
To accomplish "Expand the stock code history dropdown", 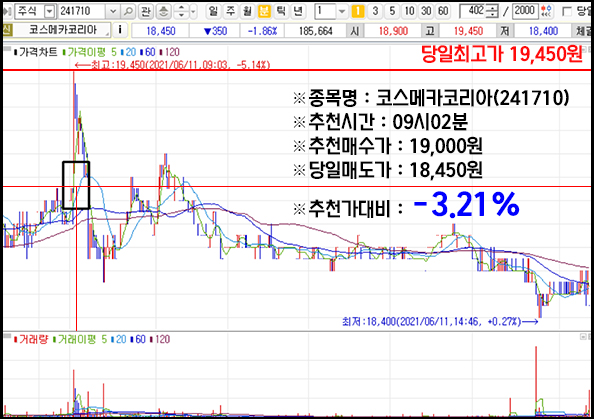I will (113, 11).
